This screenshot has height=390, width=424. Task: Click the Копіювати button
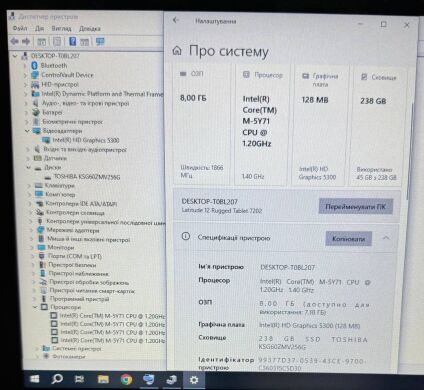click(x=348, y=239)
